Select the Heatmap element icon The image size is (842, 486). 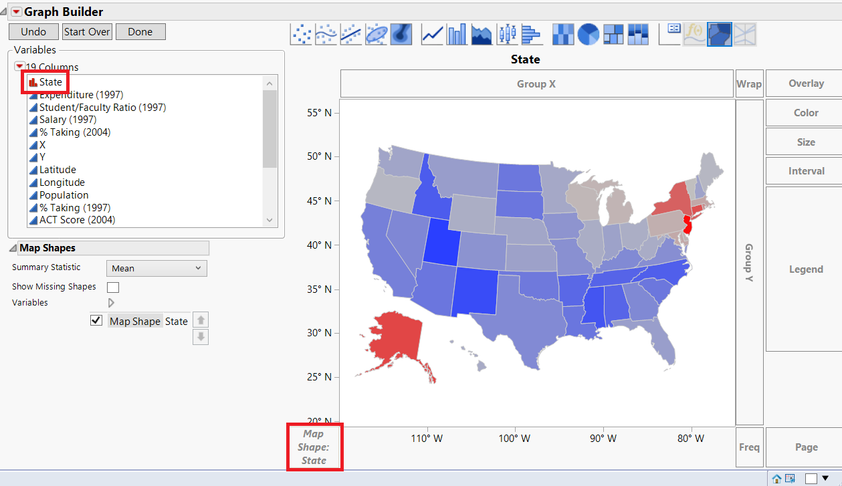(563, 34)
